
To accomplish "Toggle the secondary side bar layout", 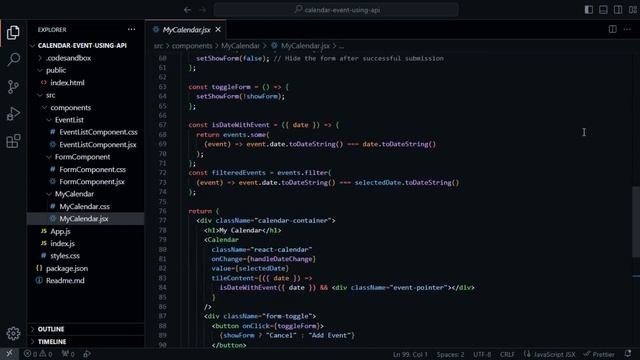I will (618, 10).
